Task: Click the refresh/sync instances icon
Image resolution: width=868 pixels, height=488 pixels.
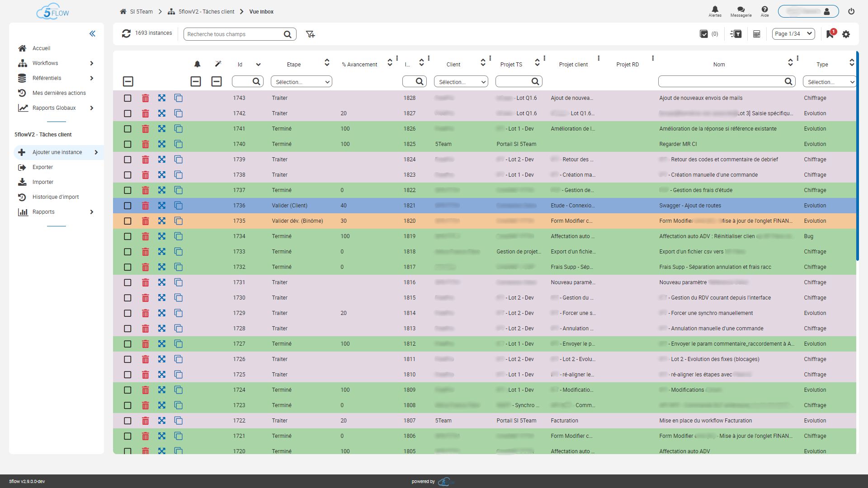Action: click(x=126, y=33)
